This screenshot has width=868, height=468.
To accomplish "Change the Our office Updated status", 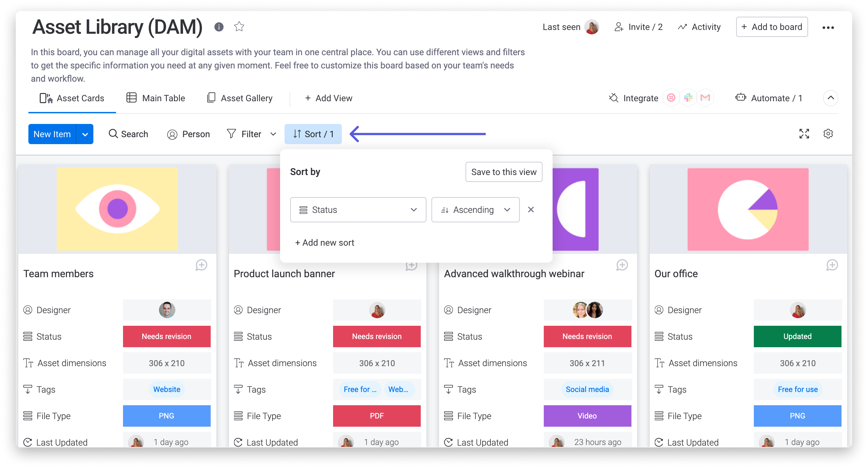I will 797,336.
